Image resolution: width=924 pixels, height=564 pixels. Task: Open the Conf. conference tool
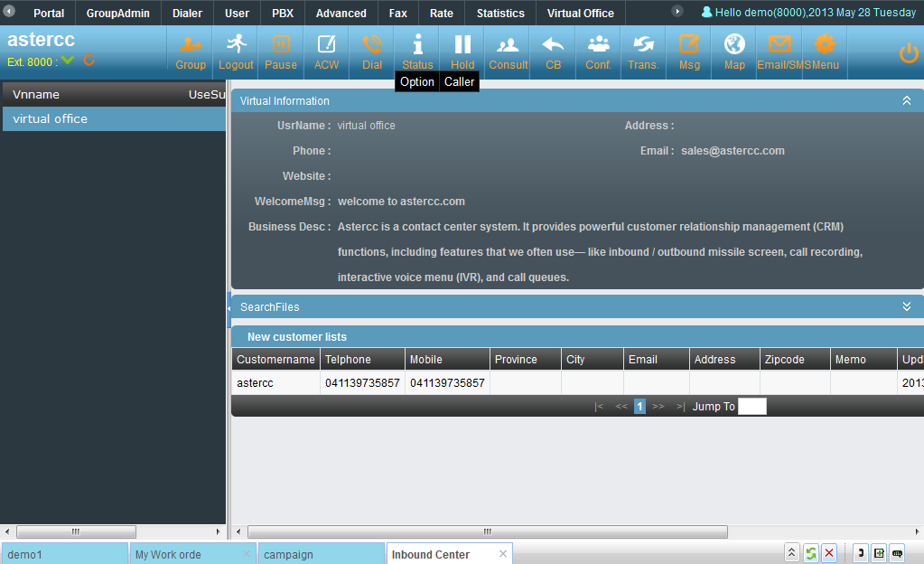(x=598, y=52)
